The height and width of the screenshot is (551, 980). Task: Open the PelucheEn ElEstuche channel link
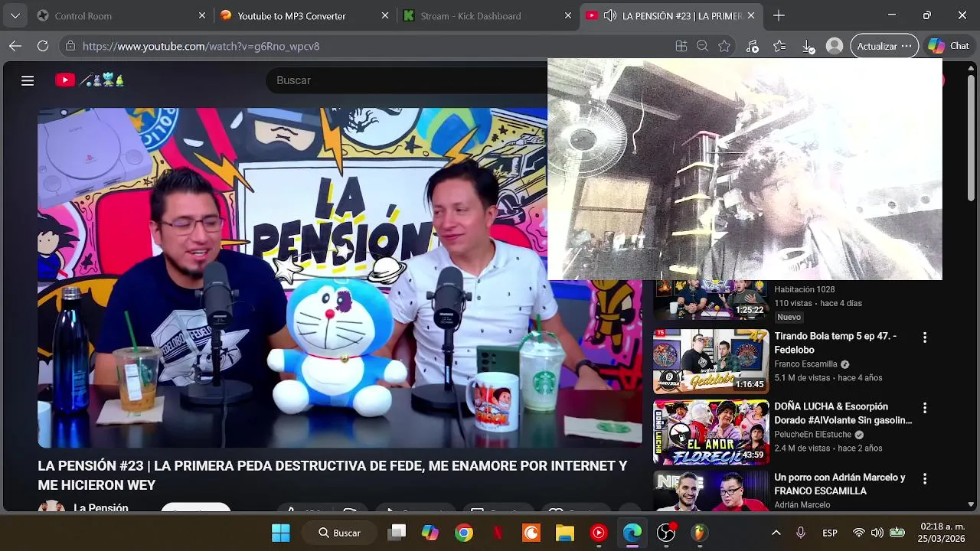click(x=813, y=435)
